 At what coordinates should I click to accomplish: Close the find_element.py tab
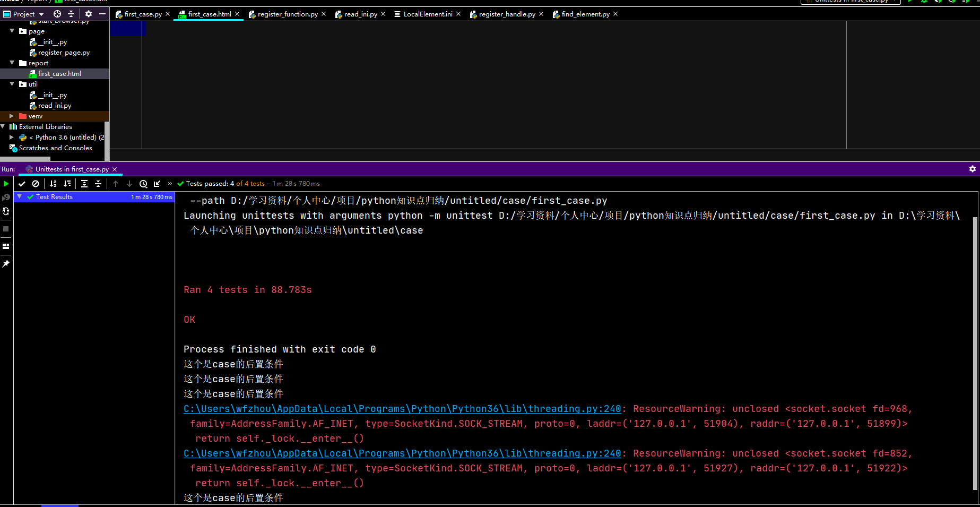(x=615, y=14)
